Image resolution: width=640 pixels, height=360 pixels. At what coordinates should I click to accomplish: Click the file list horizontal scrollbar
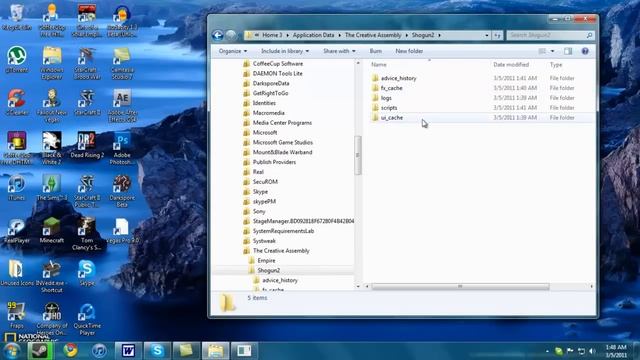[460, 287]
